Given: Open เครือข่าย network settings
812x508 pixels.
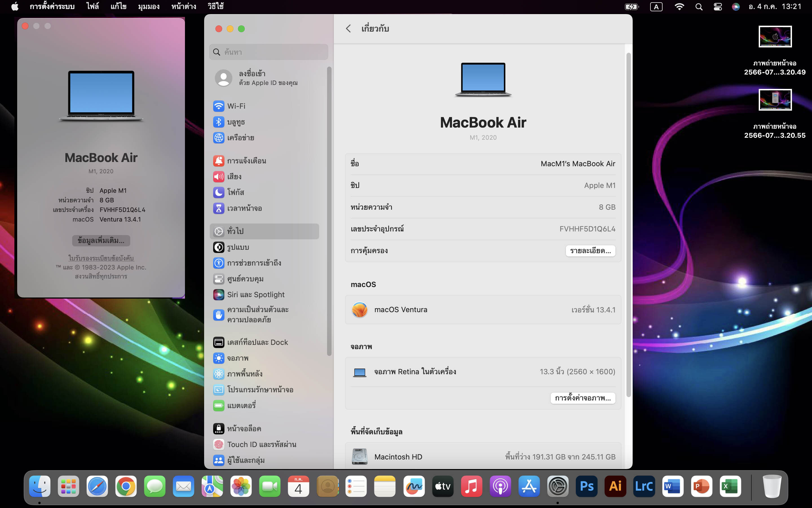Looking at the screenshot, I should point(264,138).
